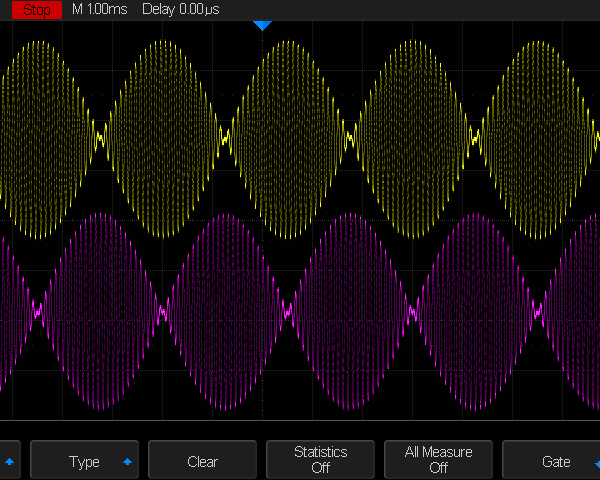Click the word Off under All Measure

tap(438, 468)
